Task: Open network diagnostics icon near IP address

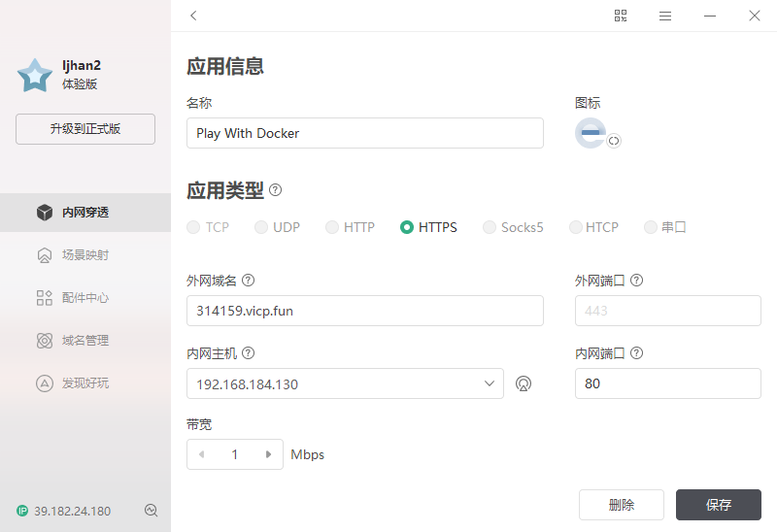Action: tap(152, 511)
